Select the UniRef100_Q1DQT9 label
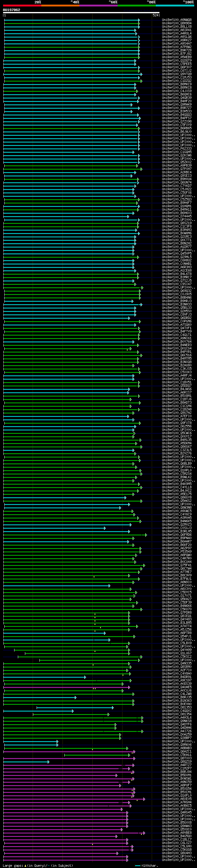 tap(177, 61)
